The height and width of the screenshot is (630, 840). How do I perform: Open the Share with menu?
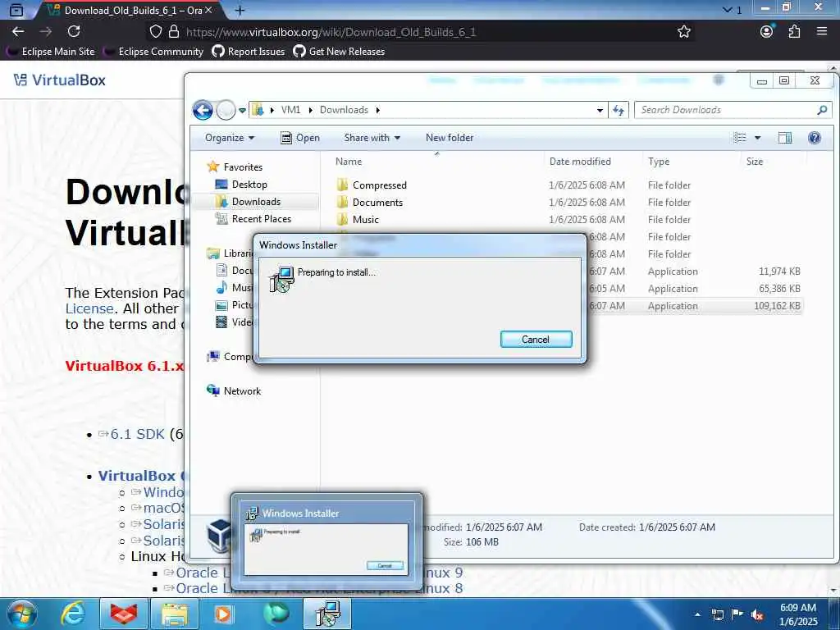[x=372, y=138]
